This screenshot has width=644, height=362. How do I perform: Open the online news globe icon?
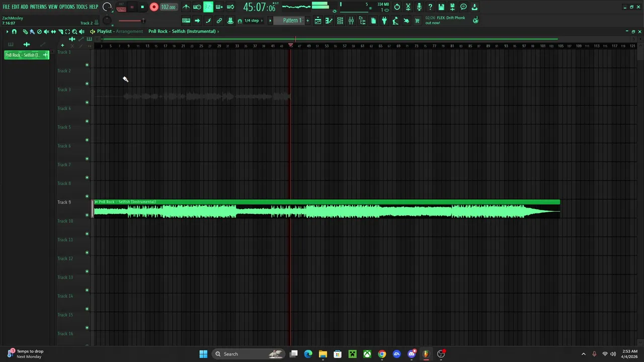(x=475, y=20)
